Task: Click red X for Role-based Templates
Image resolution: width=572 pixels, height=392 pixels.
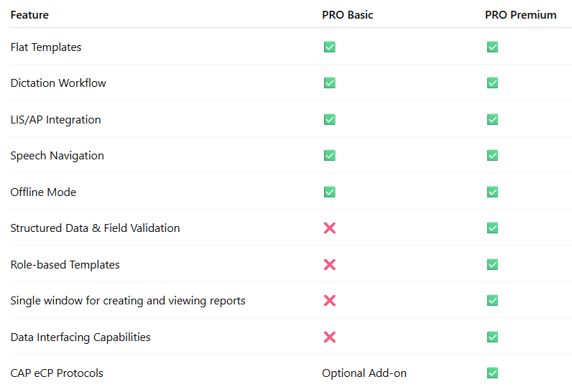Action: pyautogui.click(x=329, y=264)
